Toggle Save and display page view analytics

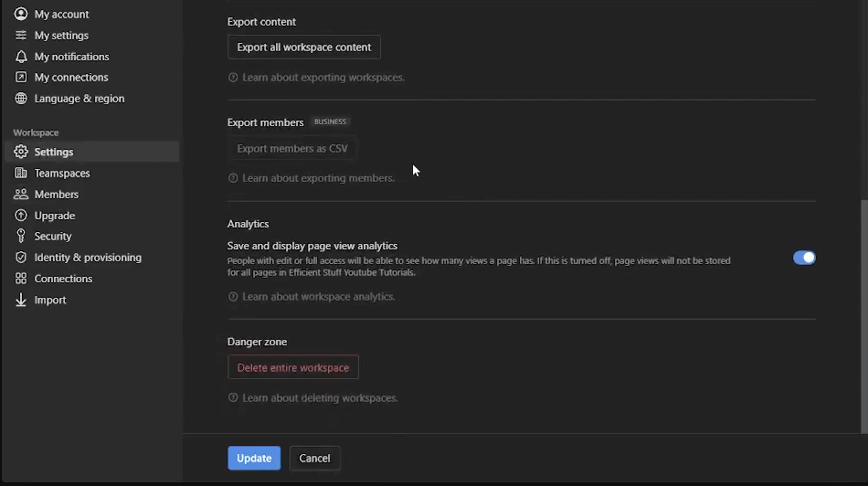click(x=804, y=258)
